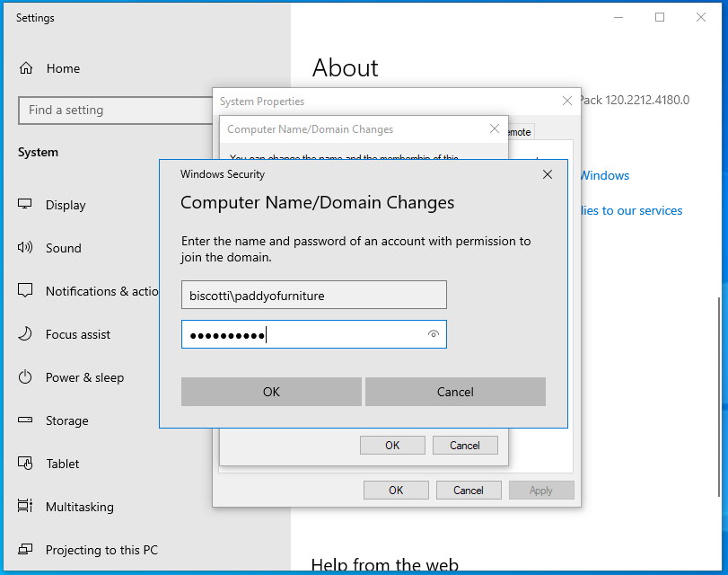Click the Find a setting search box
The width and height of the screenshot is (728, 575).
coord(115,111)
